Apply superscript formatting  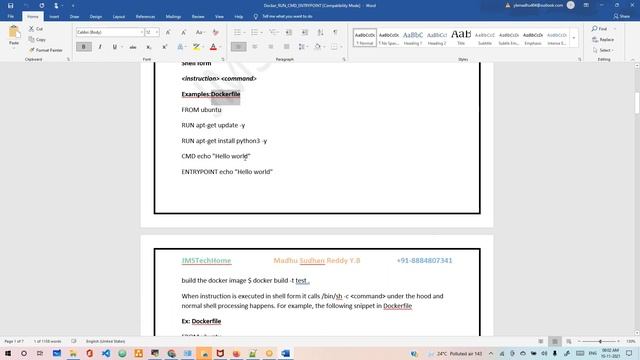pos(164,47)
